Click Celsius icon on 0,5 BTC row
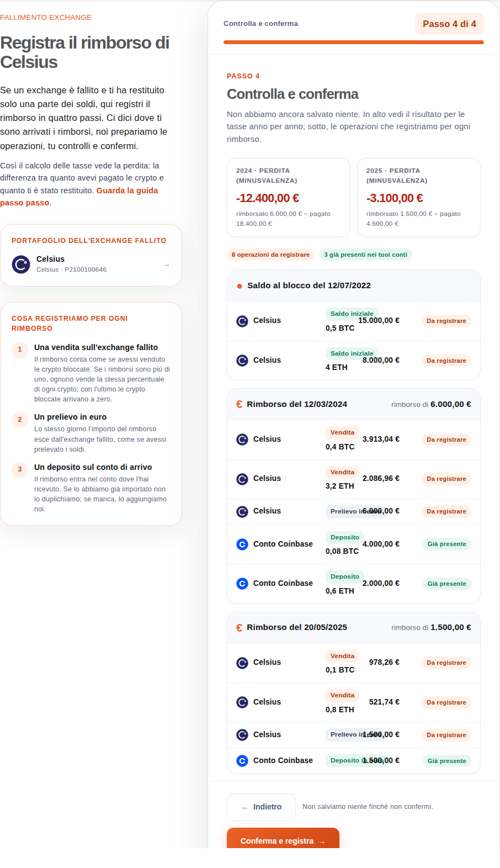Image resolution: width=500 pixels, height=868 pixels. (x=242, y=321)
